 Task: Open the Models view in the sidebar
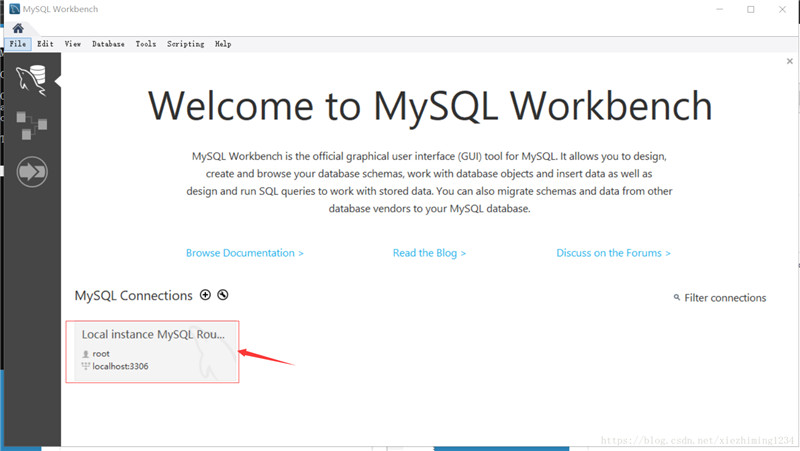click(32, 126)
